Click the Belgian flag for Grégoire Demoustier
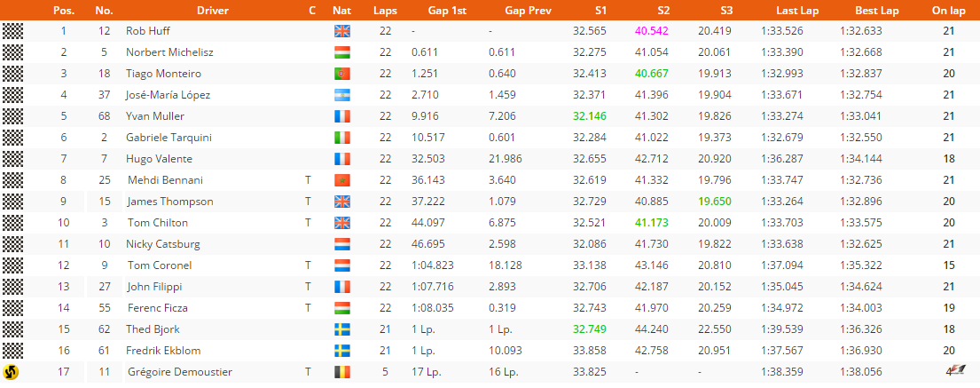 pos(343,372)
